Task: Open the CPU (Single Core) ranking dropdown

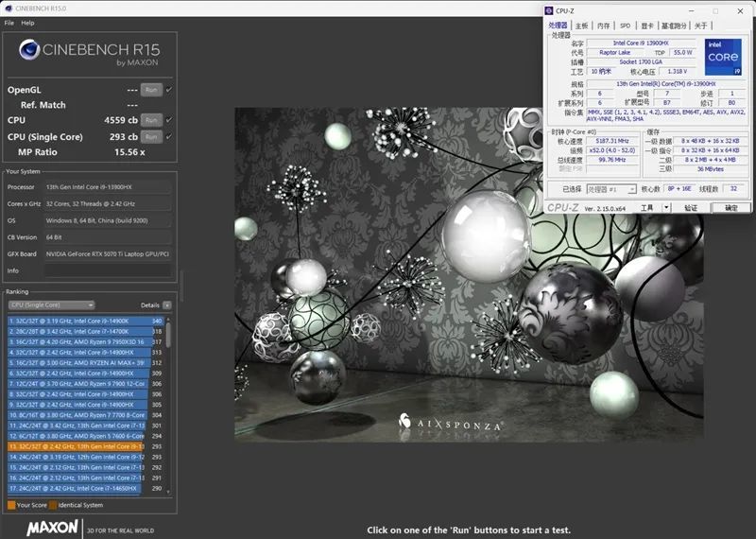Action: tap(51, 305)
